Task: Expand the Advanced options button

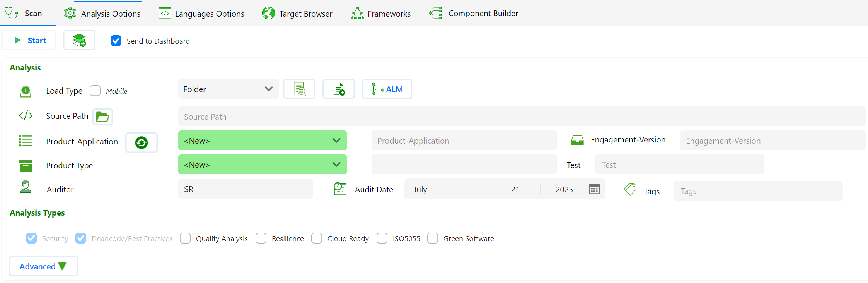Action: click(x=43, y=266)
